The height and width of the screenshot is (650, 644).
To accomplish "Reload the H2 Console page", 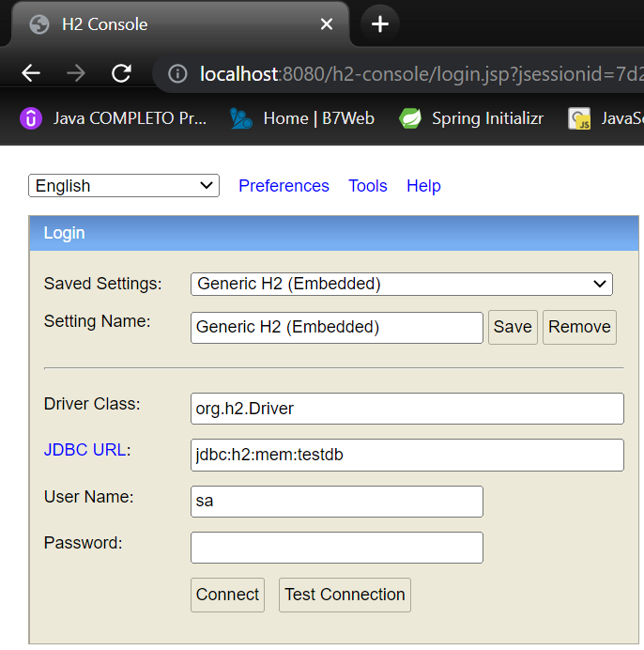I will [121, 73].
